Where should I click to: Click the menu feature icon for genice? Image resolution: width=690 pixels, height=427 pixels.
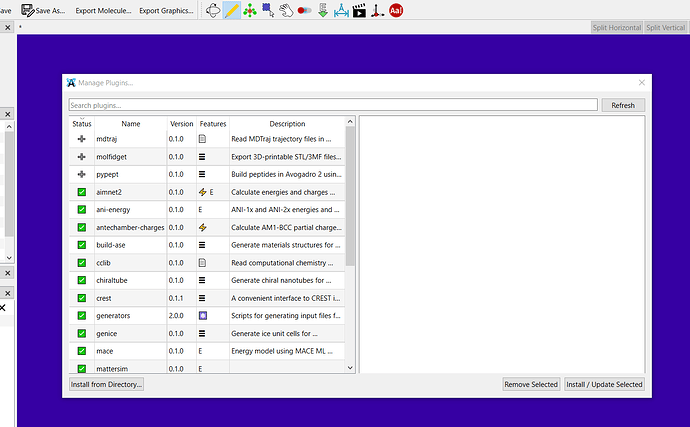click(x=202, y=334)
